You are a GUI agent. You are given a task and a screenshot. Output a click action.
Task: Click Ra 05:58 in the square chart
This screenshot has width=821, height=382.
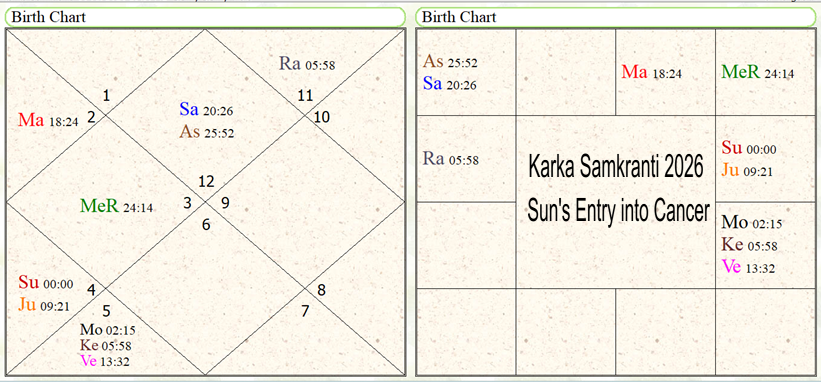451,159
